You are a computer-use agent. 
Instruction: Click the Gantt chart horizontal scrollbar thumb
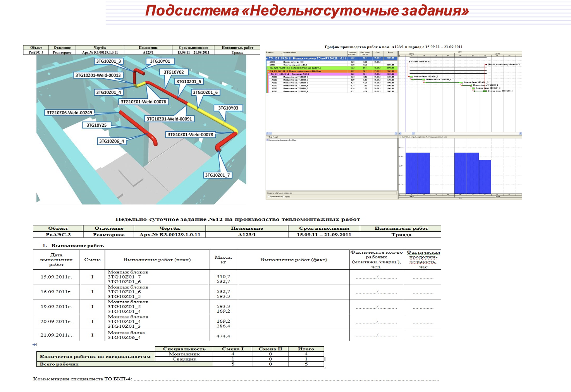[x=413, y=133]
